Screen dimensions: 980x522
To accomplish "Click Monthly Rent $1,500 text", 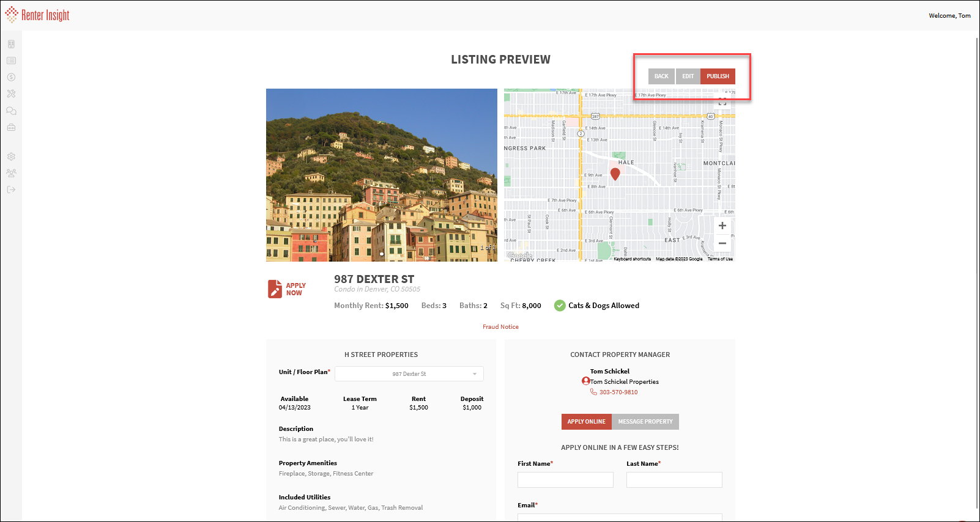I will click(371, 306).
